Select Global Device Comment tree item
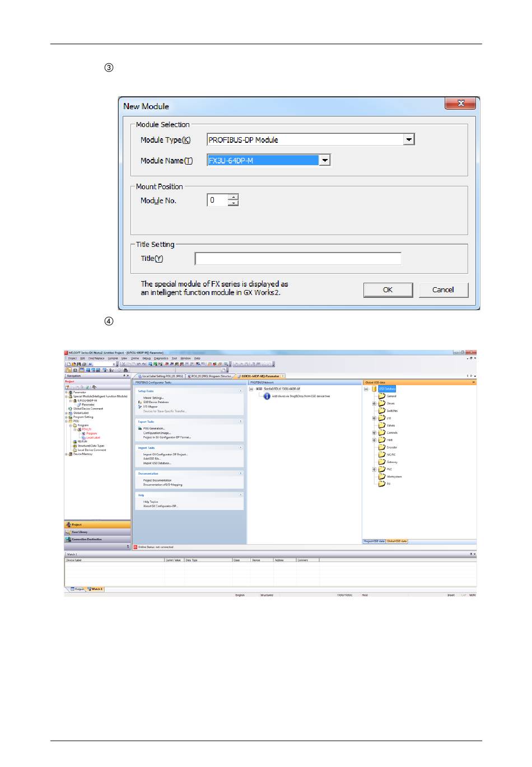Screen dimensions: 532x767 point(88,409)
